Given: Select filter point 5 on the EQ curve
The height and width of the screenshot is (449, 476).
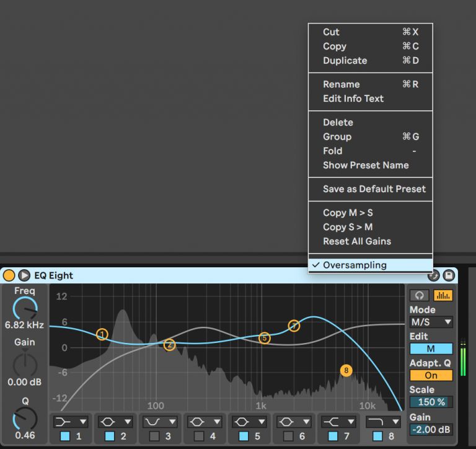Looking at the screenshot, I should [x=265, y=338].
